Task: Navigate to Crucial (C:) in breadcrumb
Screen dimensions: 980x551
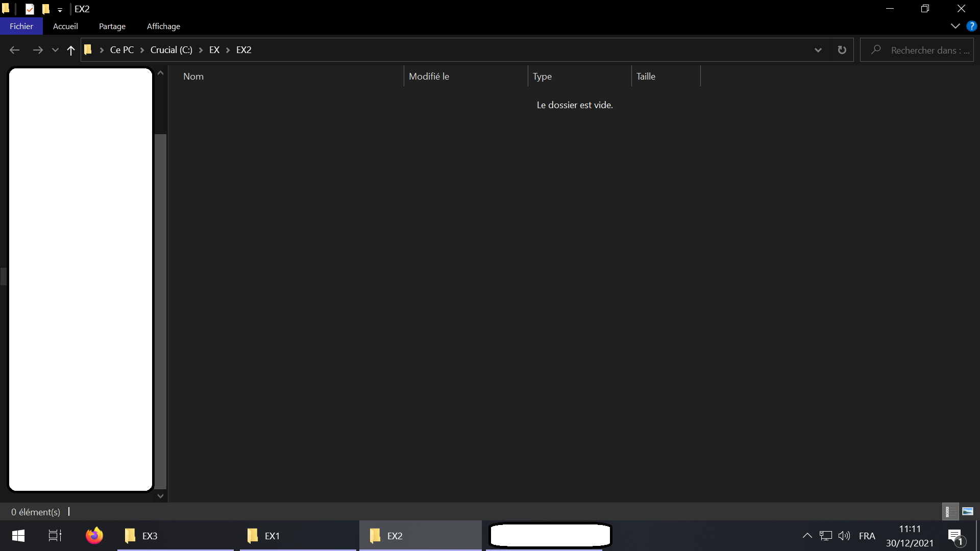Action: click(171, 50)
